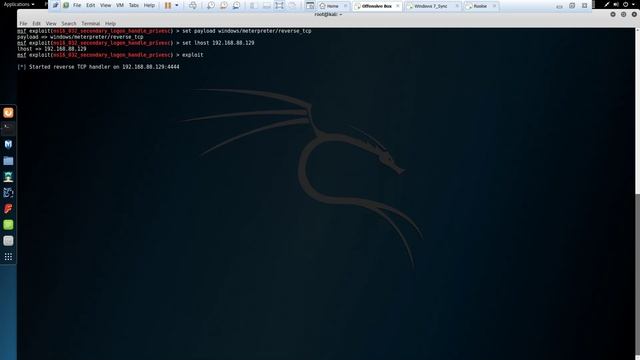Image resolution: width=640 pixels, height=360 pixels.
Task: Click Take Snapshot clock icon
Action: [x=211, y=5]
